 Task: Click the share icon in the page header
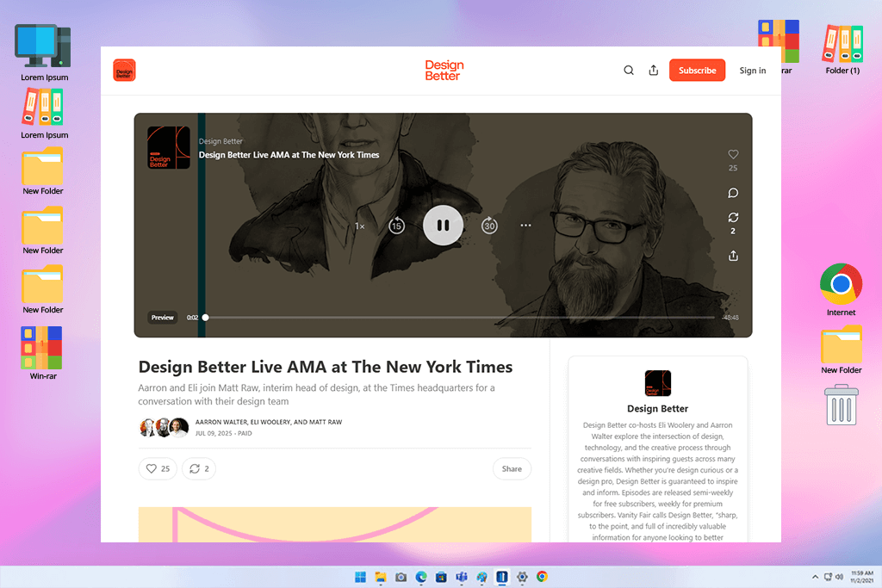click(653, 71)
